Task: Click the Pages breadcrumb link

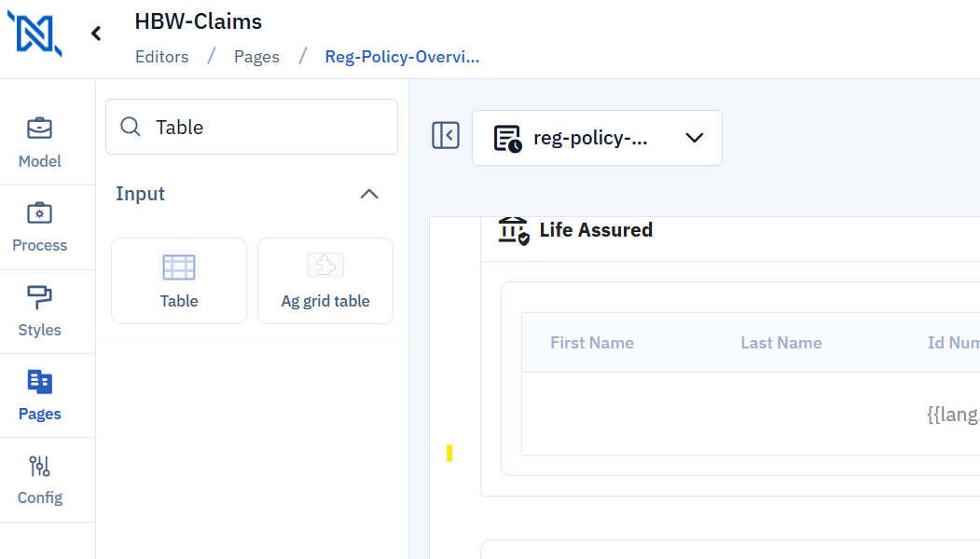Action: click(x=256, y=57)
